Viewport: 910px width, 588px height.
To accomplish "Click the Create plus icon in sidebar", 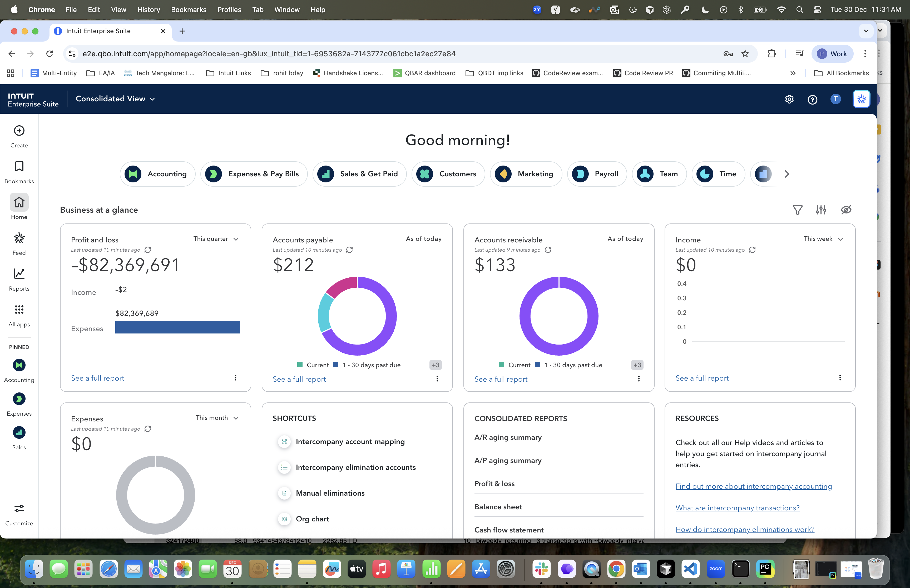I will [x=19, y=131].
